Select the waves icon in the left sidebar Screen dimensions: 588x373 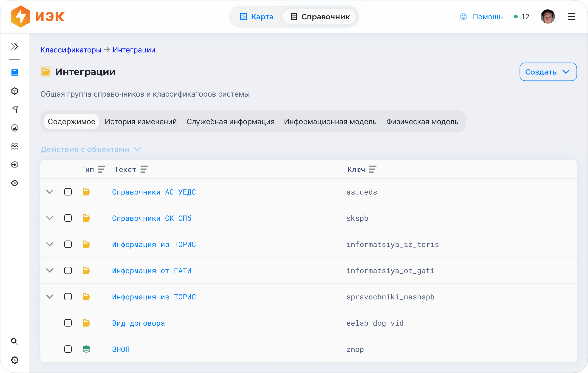tap(15, 146)
